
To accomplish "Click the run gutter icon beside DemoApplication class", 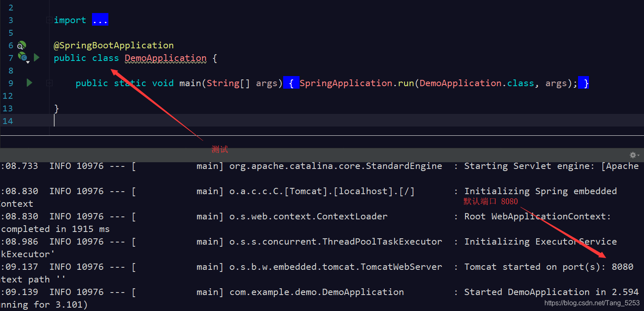I will point(37,57).
